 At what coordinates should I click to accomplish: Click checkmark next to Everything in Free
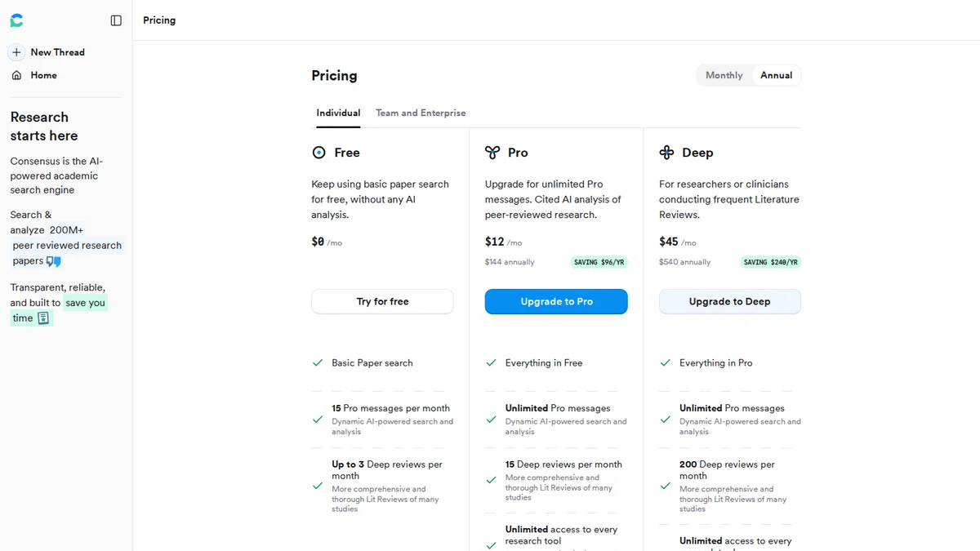pyautogui.click(x=491, y=363)
